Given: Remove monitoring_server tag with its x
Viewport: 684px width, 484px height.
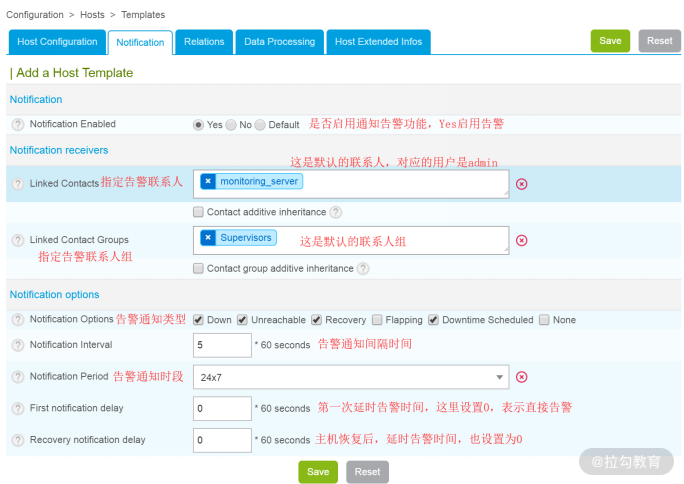Looking at the screenshot, I should [x=208, y=181].
